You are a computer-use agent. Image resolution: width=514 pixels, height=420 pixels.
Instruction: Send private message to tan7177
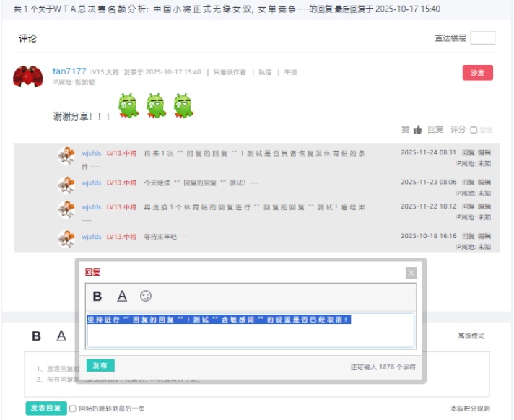[x=265, y=72]
